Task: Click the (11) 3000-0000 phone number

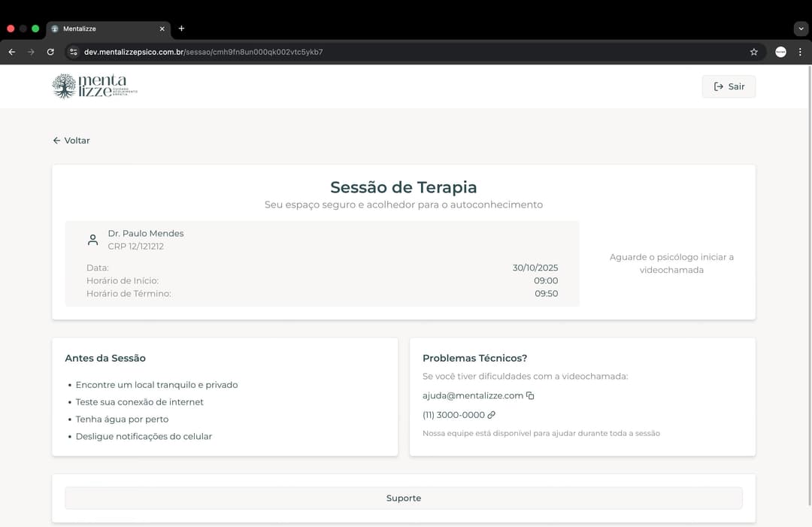Action: point(453,415)
